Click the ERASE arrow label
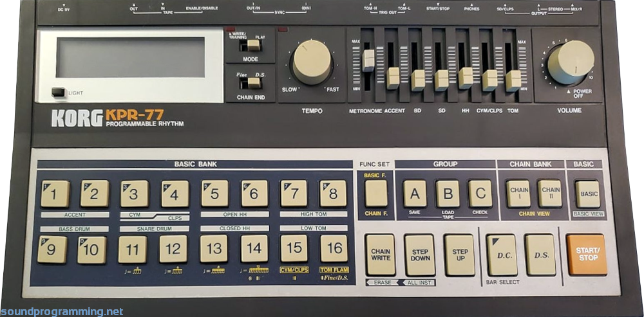Viewport: 644px width, 317px height. pyautogui.click(x=383, y=282)
